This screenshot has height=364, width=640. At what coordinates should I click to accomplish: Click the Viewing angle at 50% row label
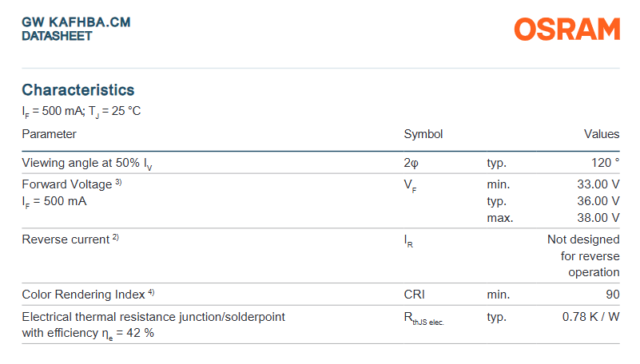pyautogui.click(x=87, y=164)
